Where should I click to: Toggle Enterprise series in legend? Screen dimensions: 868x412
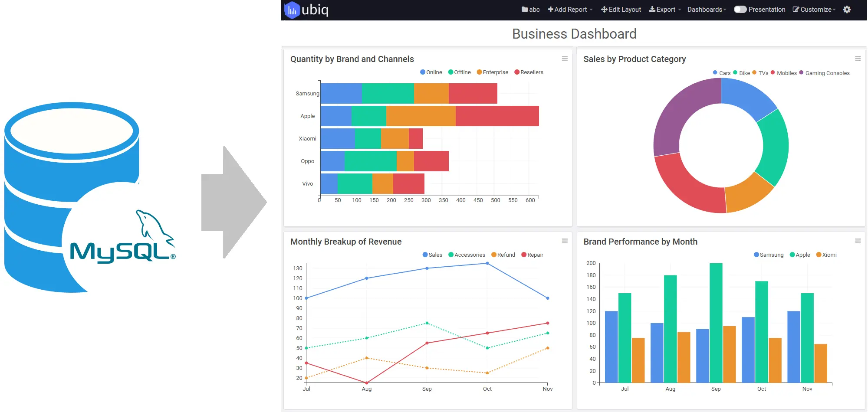492,72
